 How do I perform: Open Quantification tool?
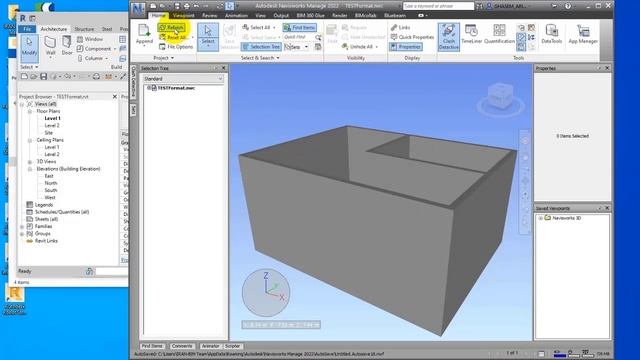(x=499, y=34)
